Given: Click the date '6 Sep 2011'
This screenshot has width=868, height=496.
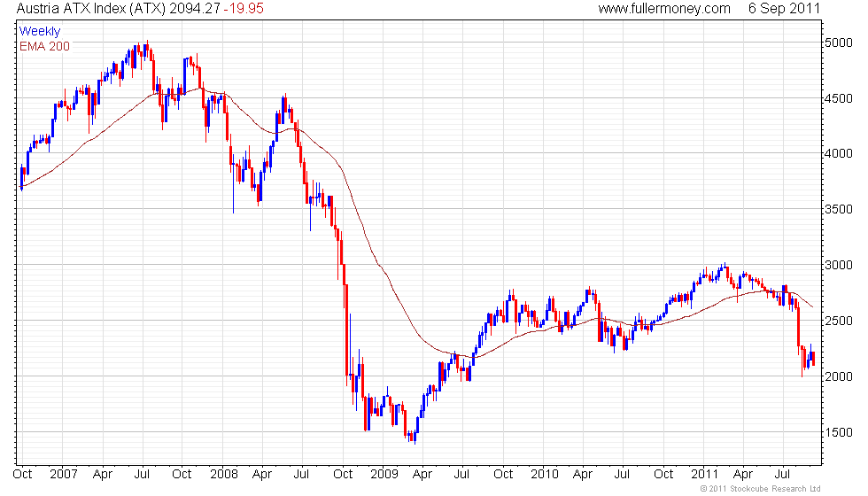Looking at the screenshot, I should click(784, 8).
